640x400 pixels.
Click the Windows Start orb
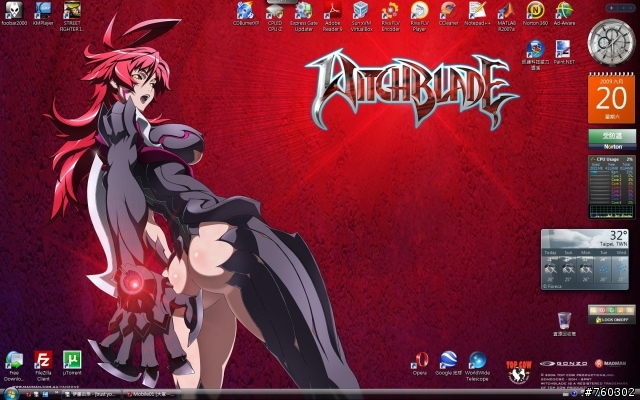click(x=11, y=394)
